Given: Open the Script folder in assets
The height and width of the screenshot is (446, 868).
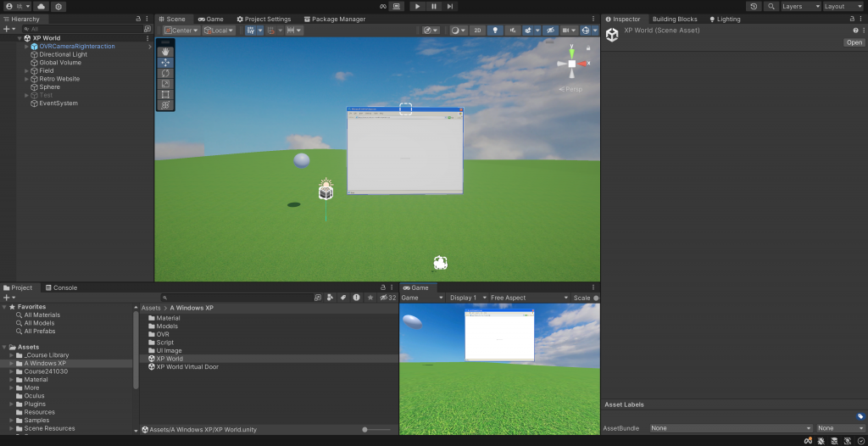Looking at the screenshot, I should pyautogui.click(x=164, y=343).
